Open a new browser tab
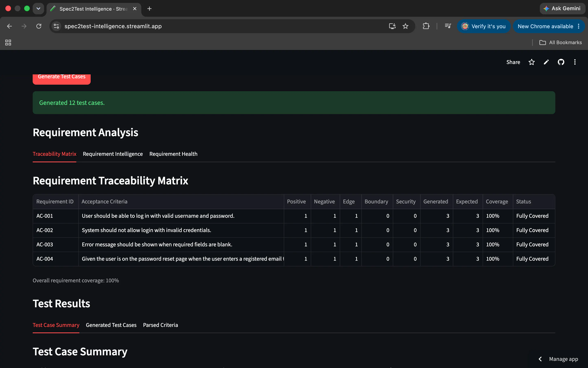 click(x=149, y=9)
